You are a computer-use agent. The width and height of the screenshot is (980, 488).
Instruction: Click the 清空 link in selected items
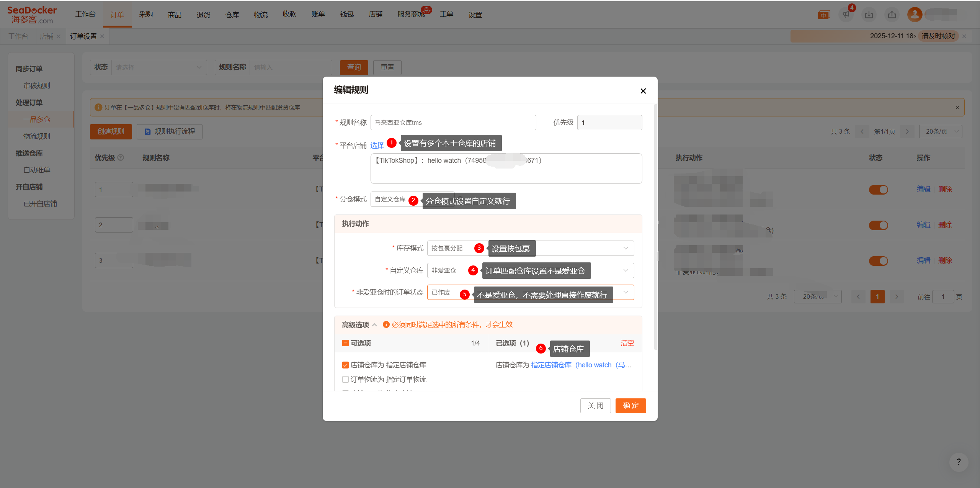pyautogui.click(x=627, y=343)
